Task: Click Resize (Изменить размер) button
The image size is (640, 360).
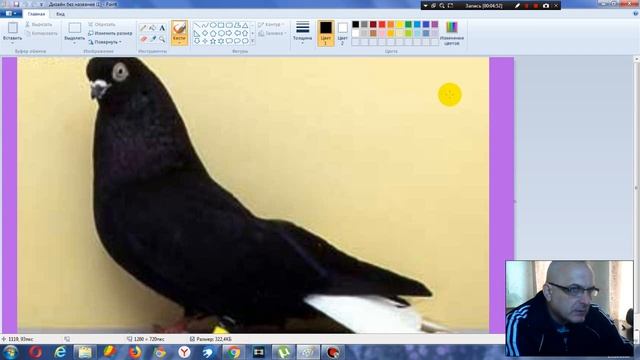Action: click(x=110, y=33)
